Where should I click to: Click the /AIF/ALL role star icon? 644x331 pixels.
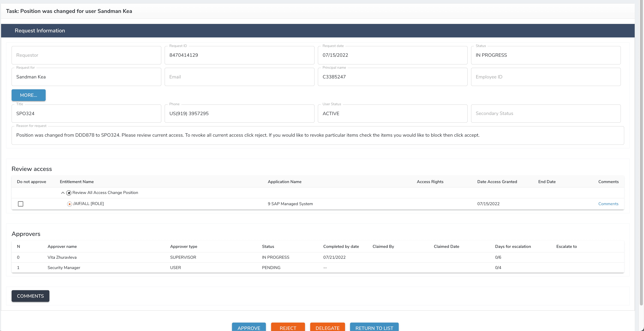[69, 204]
